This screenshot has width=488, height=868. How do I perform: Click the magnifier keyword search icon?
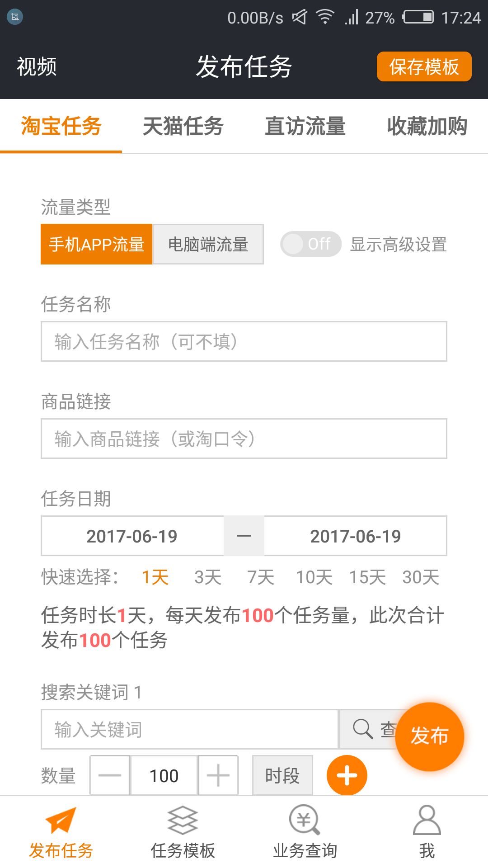(363, 729)
